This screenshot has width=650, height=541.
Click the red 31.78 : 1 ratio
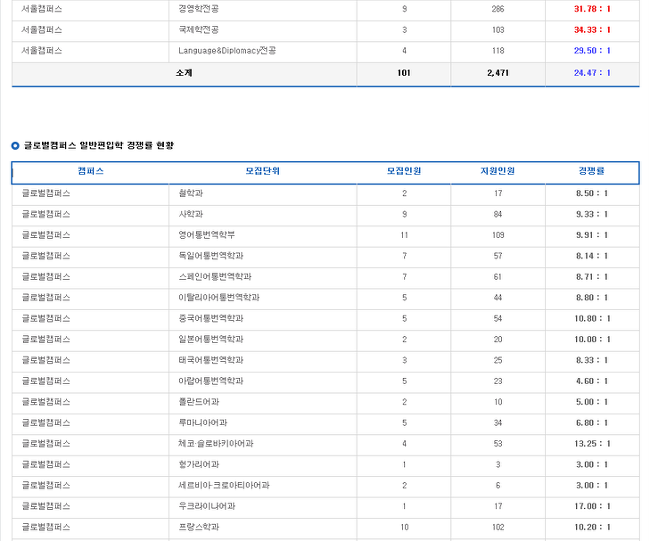(592, 9)
